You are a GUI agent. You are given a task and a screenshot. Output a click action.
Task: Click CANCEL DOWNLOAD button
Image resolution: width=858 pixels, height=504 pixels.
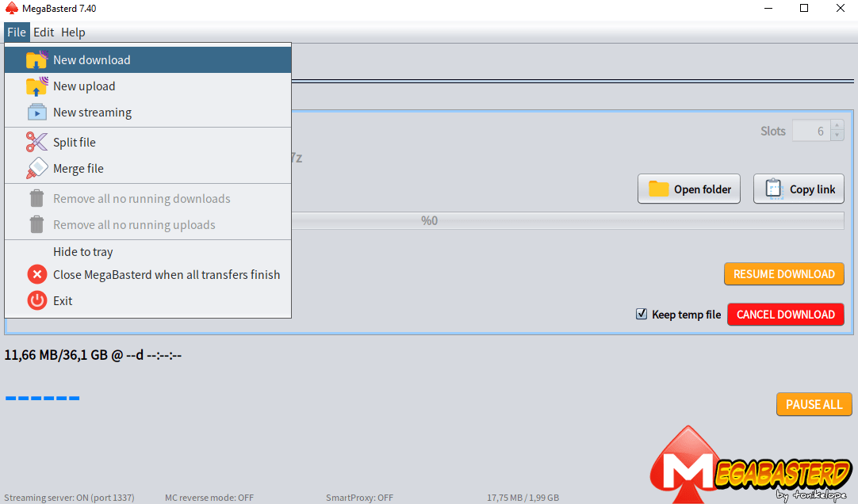[786, 315]
